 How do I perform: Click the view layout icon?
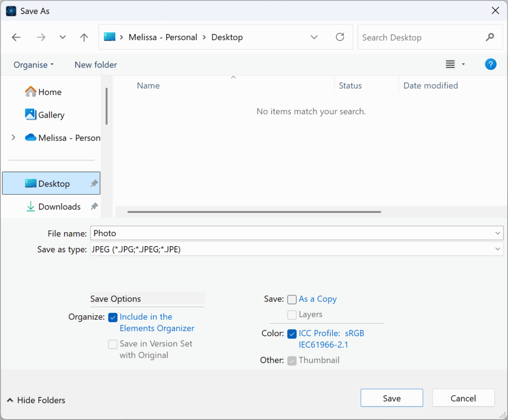point(450,65)
